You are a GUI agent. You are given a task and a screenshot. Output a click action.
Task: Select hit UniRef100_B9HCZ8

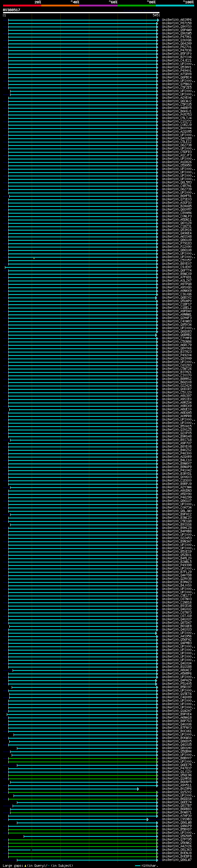tap(177, 528)
